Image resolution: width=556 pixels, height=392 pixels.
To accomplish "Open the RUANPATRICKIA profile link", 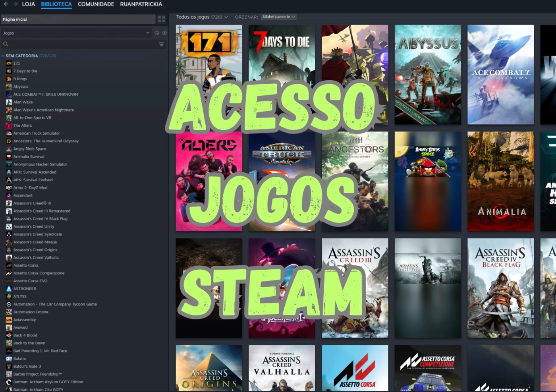I will click(x=141, y=4).
